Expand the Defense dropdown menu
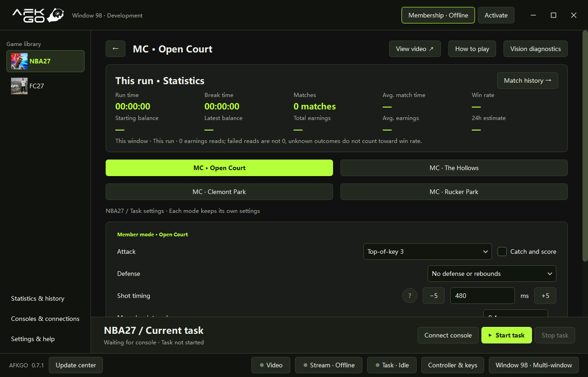588x377 pixels. pos(492,274)
